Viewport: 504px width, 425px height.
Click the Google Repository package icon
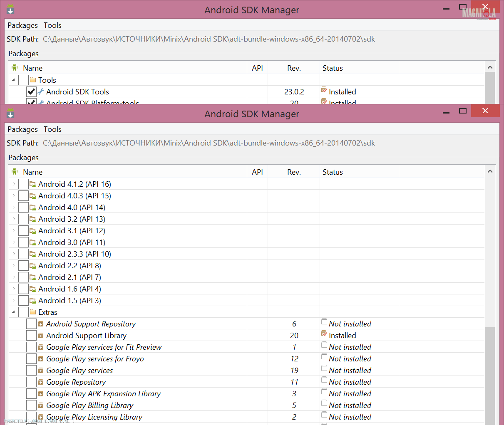click(x=41, y=382)
